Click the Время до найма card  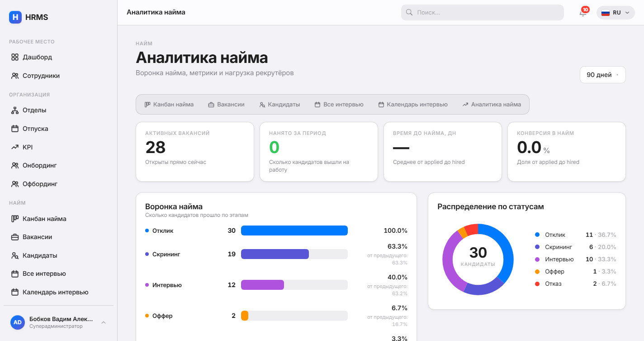[443, 152]
